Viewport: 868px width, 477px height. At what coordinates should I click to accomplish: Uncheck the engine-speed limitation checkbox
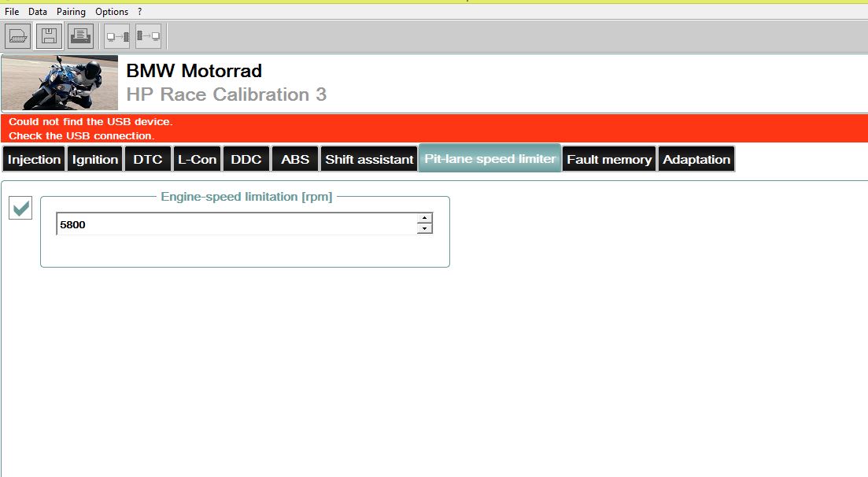point(20,209)
